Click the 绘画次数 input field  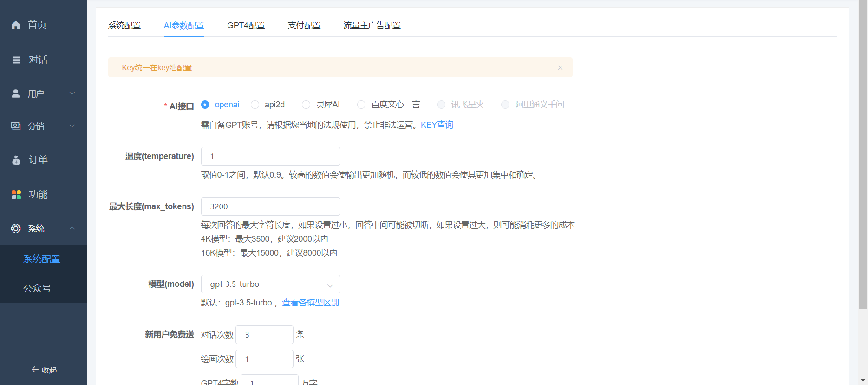click(x=264, y=359)
